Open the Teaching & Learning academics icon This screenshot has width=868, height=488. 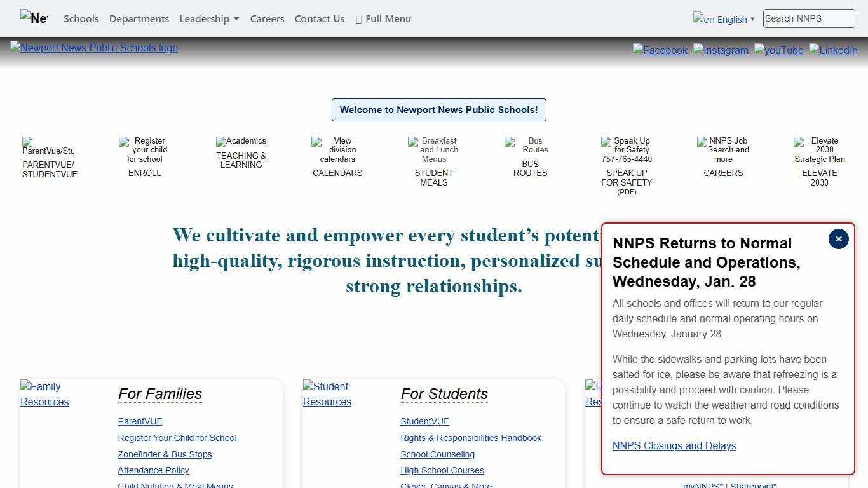point(241,141)
